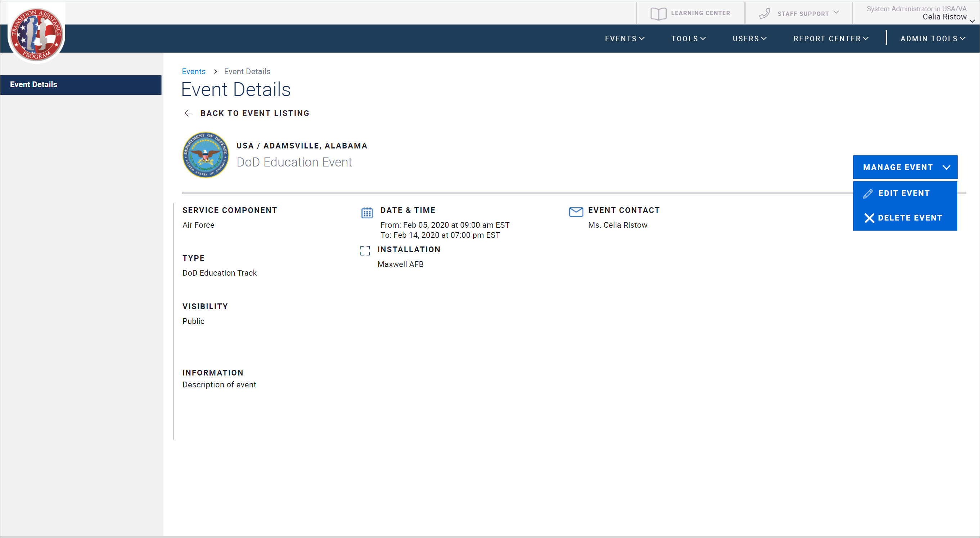Click the Installation bracket icon
This screenshot has width=980, height=538.
pyautogui.click(x=365, y=250)
